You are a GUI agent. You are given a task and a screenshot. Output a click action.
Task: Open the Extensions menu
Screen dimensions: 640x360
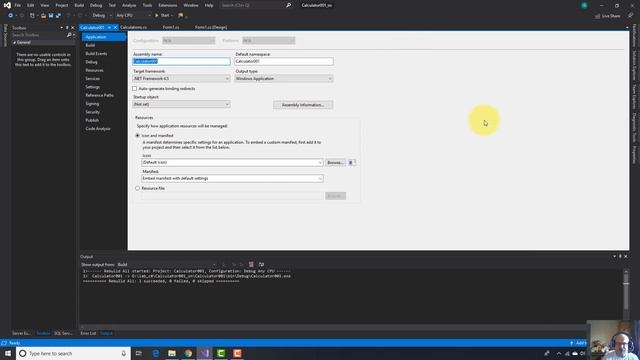click(x=168, y=5)
